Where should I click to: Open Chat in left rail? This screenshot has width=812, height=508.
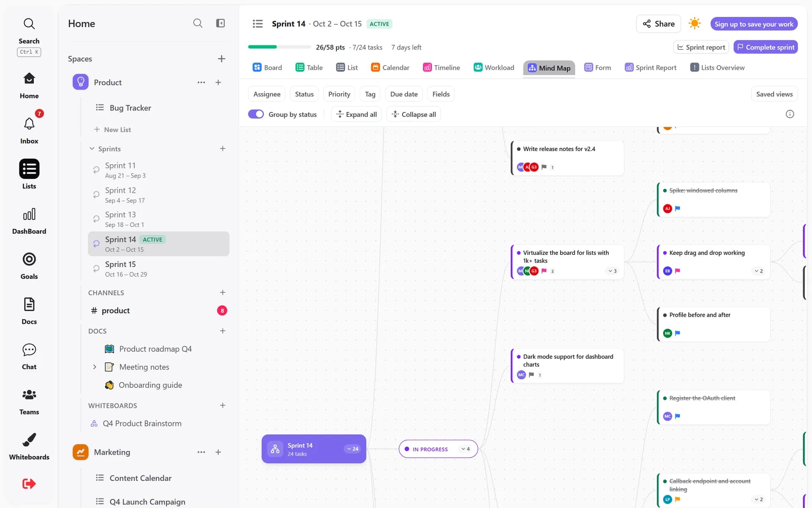click(29, 356)
